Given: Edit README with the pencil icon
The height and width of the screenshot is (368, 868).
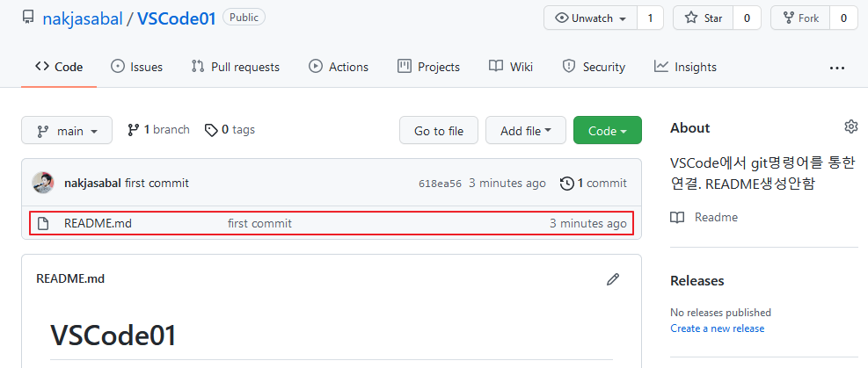Looking at the screenshot, I should (612, 279).
